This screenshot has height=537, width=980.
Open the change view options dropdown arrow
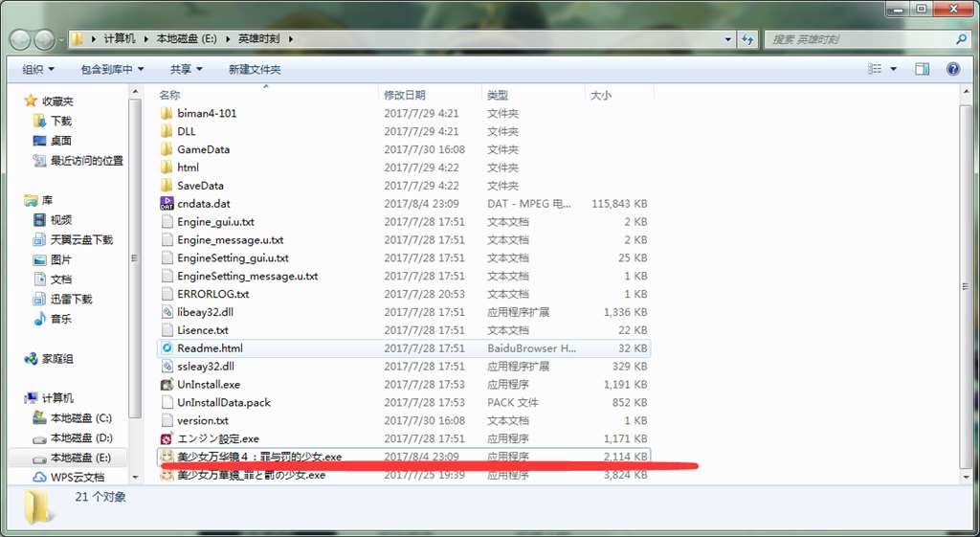tap(894, 69)
